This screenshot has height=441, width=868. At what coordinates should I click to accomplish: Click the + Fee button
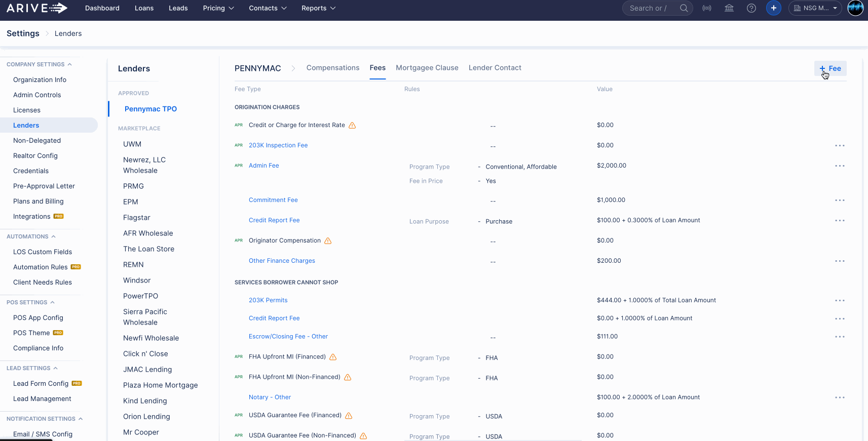pos(831,68)
